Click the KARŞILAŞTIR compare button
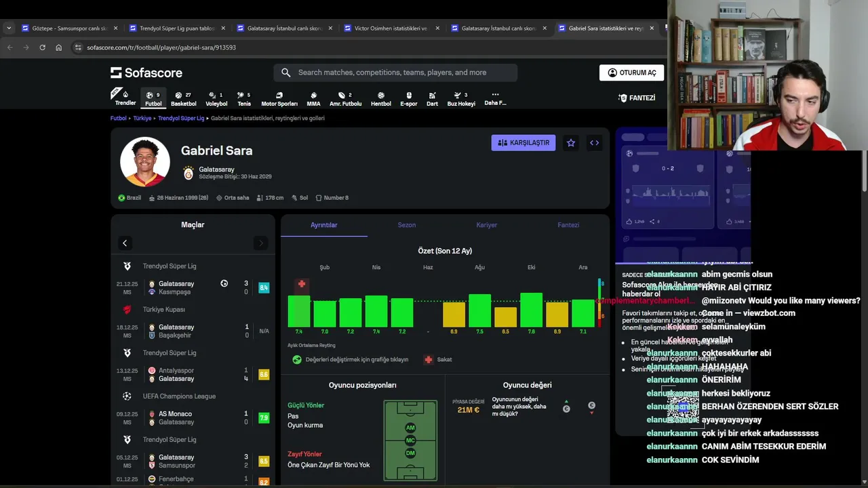This screenshot has height=488, width=868. [524, 142]
